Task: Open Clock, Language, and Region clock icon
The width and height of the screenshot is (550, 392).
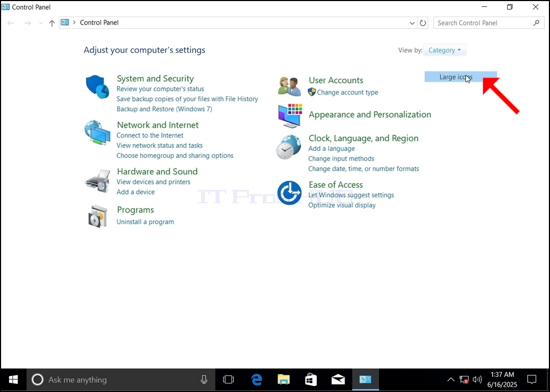Action: click(x=289, y=147)
